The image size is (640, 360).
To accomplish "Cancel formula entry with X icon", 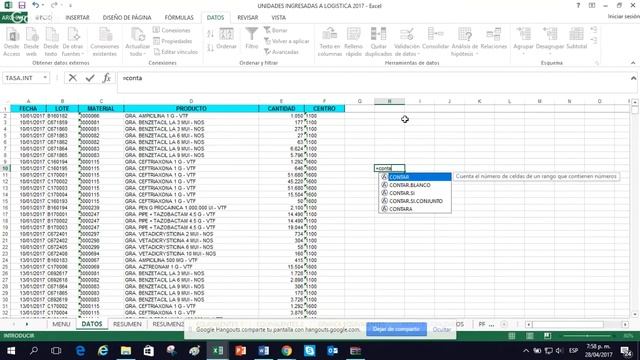I will coord(73,78).
